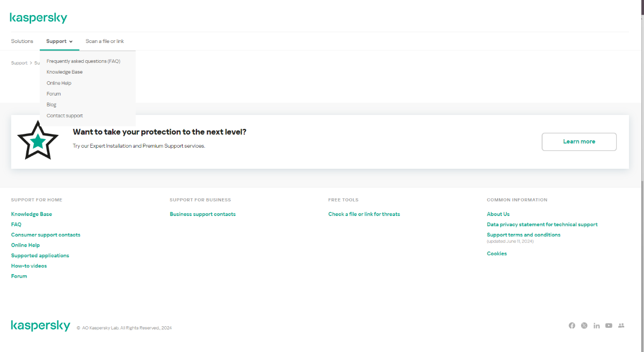The width and height of the screenshot is (644, 352).
Task: Open the About Us link
Action: point(498,214)
